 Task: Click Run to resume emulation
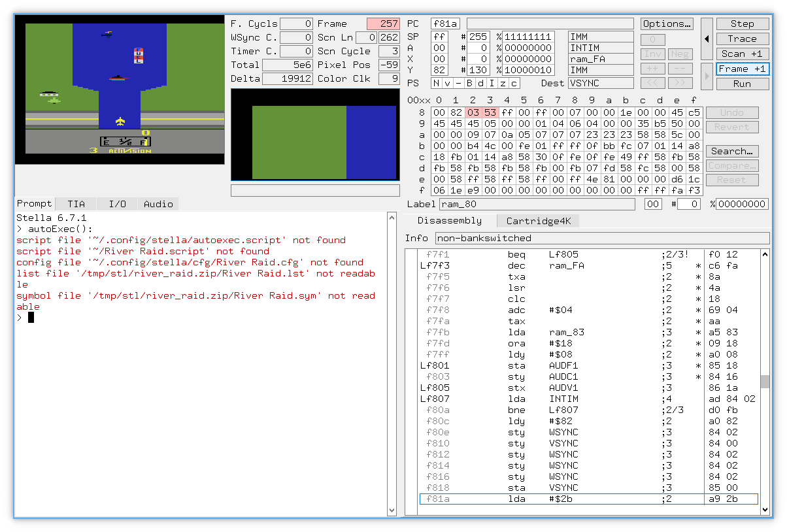tap(742, 84)
